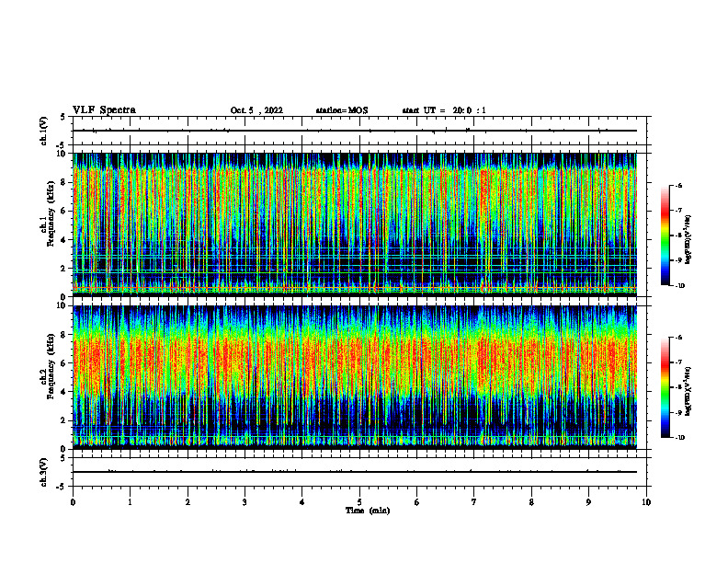
Task: Click the "5" tick of the ch.3(V) axis
Action: pyautogui.click(x=63, y=458)
